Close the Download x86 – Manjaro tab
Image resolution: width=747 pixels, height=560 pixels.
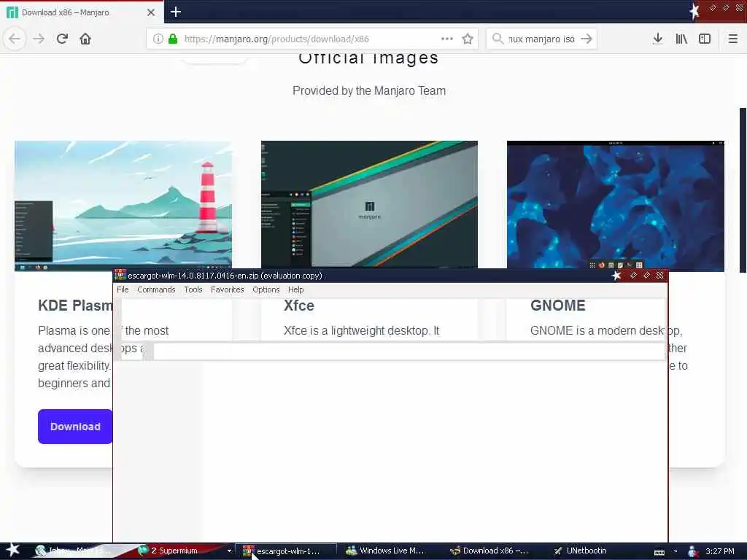(151, 12)
